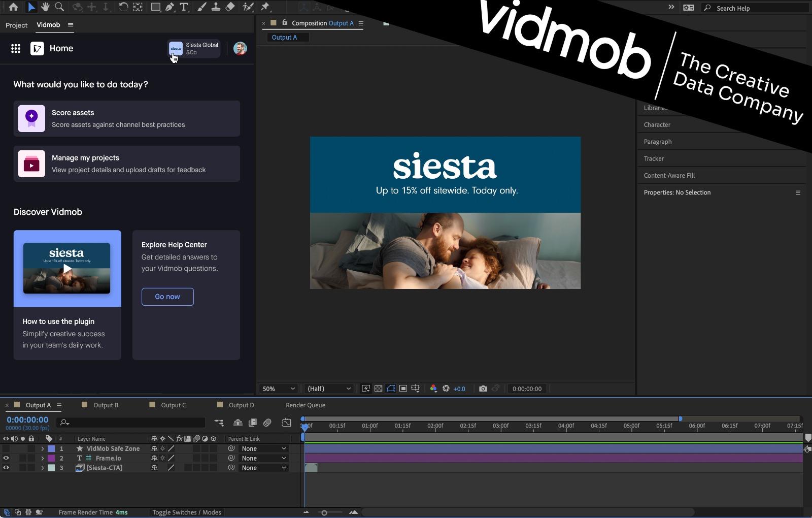Click Score assets option
This screenshot has width=812, height=518.
click(127, 118)
